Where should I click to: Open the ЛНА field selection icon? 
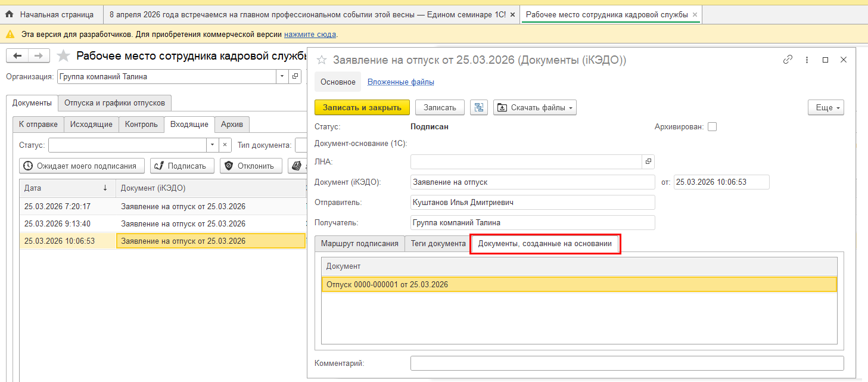(x=648, y=162)
